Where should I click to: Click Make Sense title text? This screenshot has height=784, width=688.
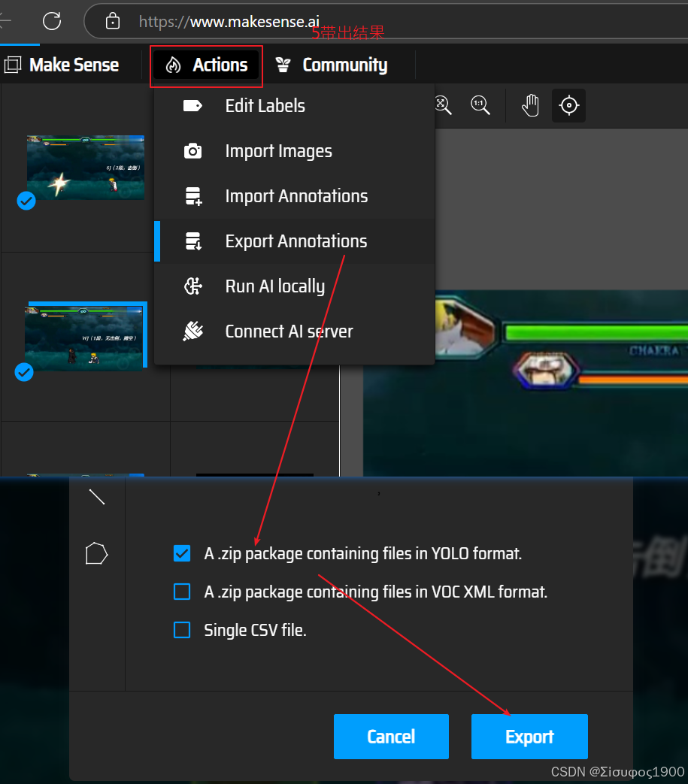point(74,65)
